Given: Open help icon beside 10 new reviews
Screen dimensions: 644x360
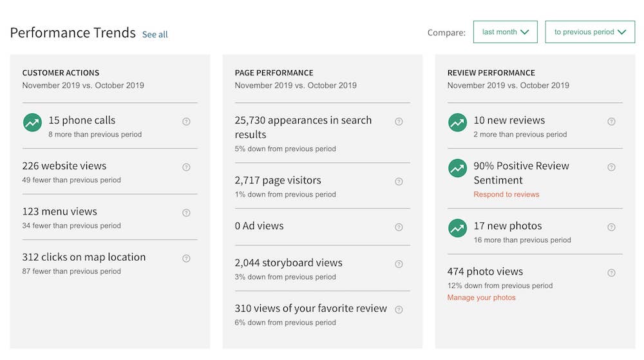Looking at the screenshot, I should [611, 122].
